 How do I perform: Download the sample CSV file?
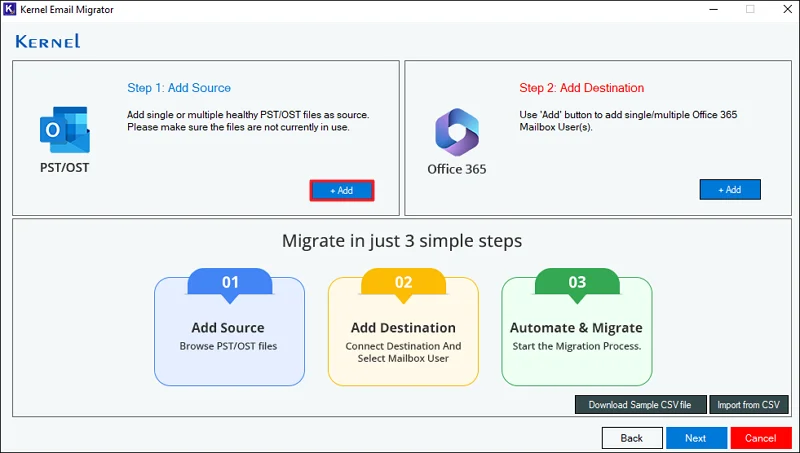(640, 405)
